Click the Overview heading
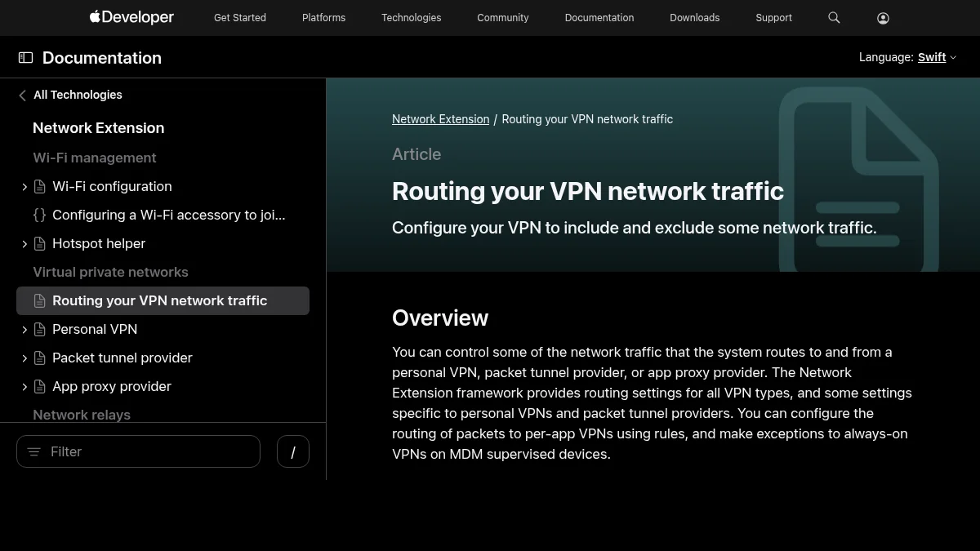This screenshot has height=551, width=980. click(440, 318)
